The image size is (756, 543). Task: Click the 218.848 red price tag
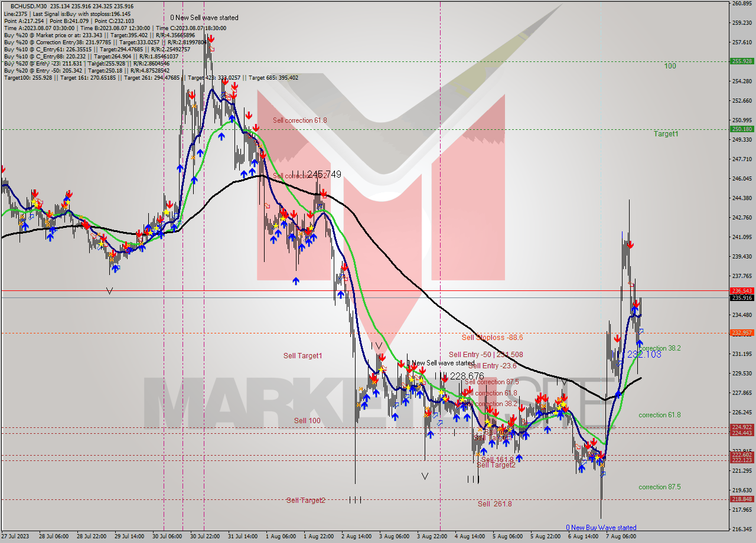point(742,499)
